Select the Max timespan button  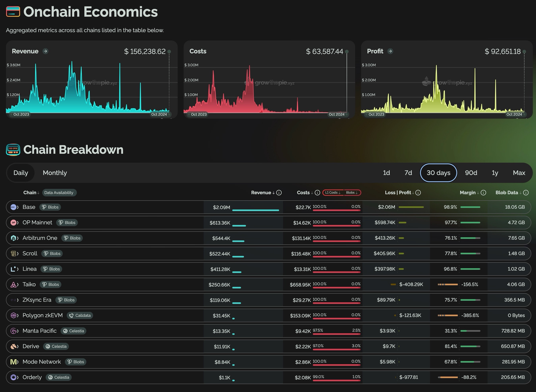coord(519,173)
